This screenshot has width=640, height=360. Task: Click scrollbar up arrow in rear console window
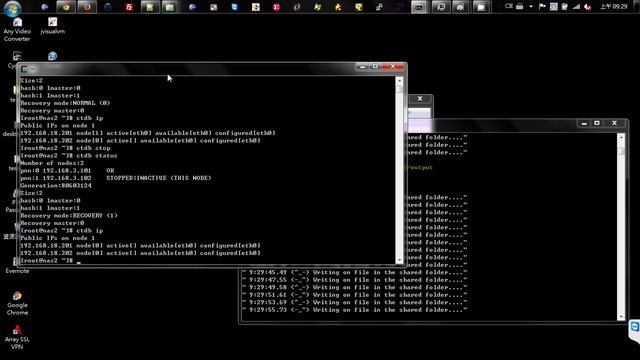click(621, 138)
